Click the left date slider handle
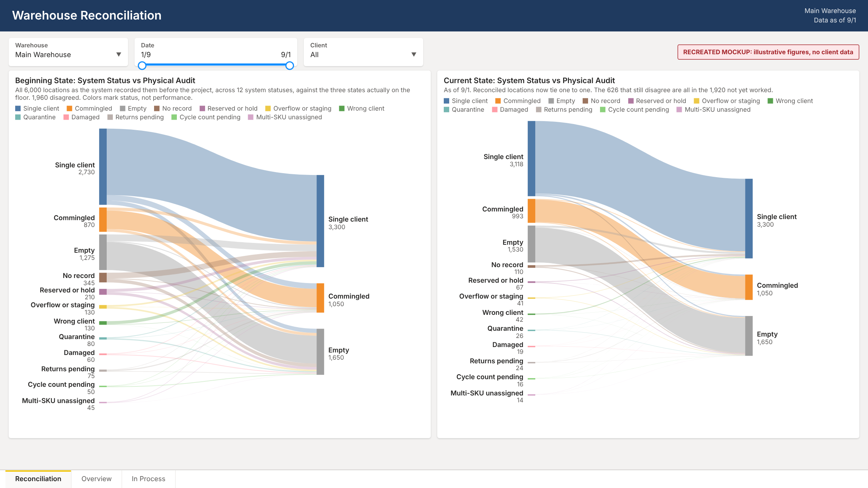This screenshot has height=488, width=868. pyautogui.click(x=142, y=65)
